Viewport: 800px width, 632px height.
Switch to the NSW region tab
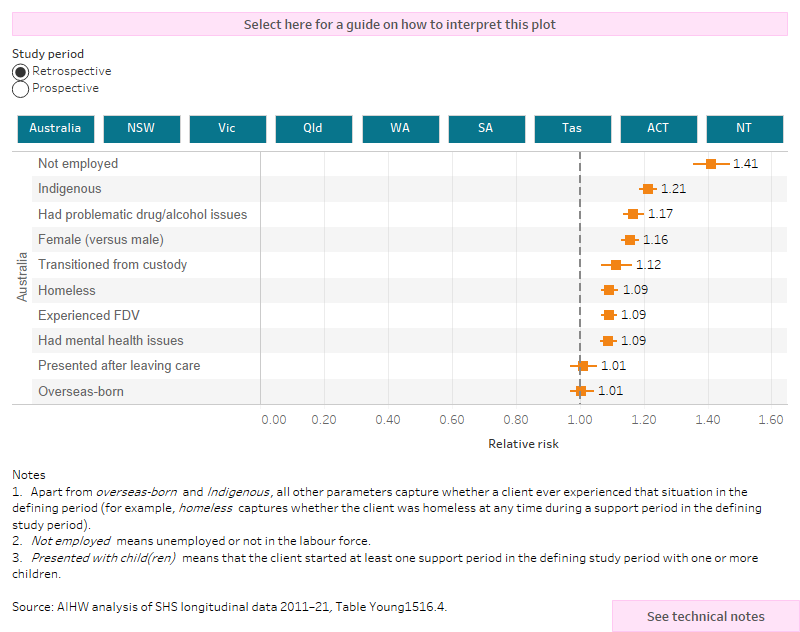tap(141, 129)
